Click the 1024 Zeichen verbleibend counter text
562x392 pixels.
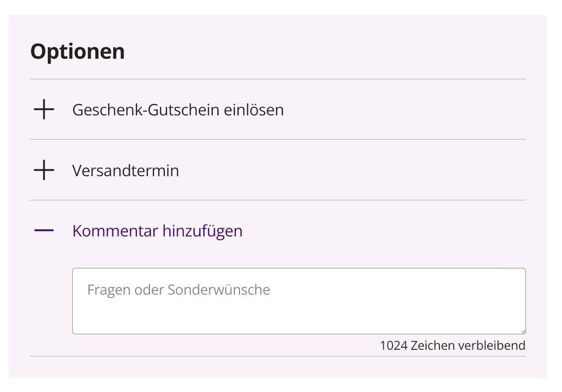click(452, 345)
